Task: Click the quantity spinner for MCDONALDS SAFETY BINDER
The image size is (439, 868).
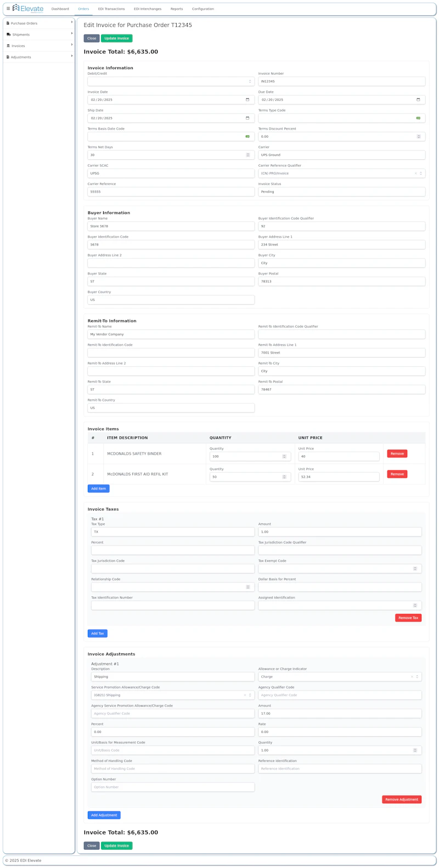Action: 284,456
